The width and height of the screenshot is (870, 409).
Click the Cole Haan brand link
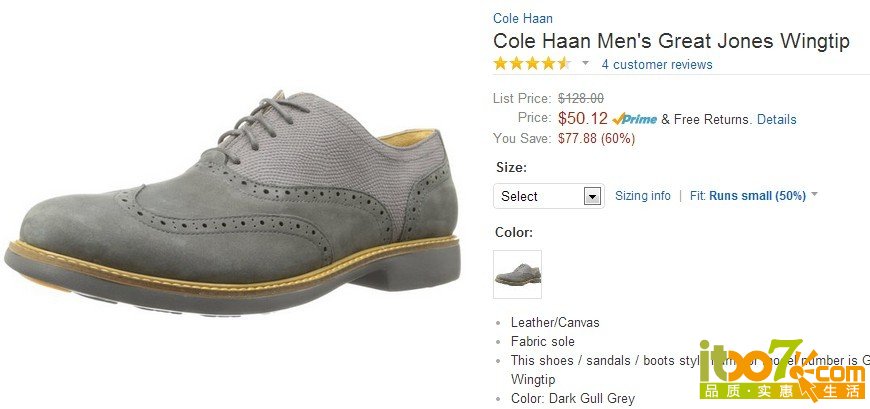[523, 18]
